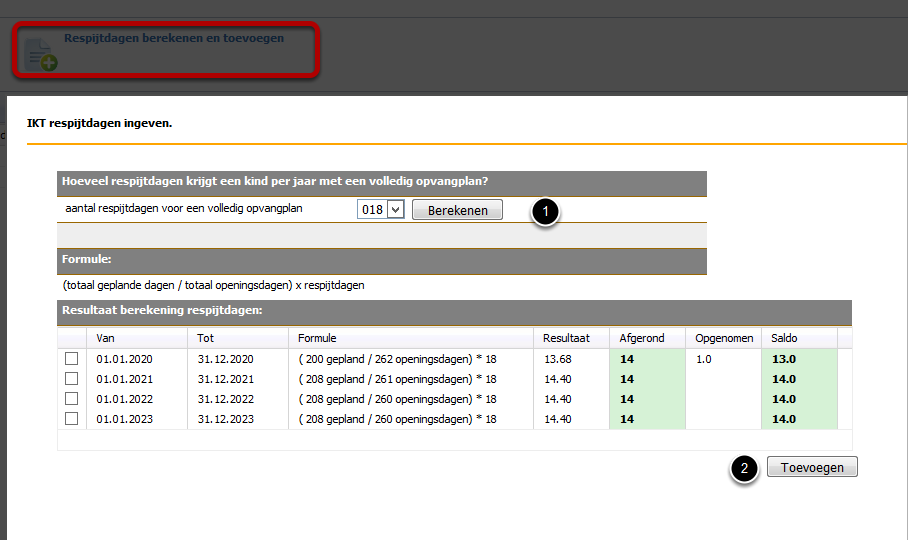Click the 'Tot' column header

click(x=206, y=338)
